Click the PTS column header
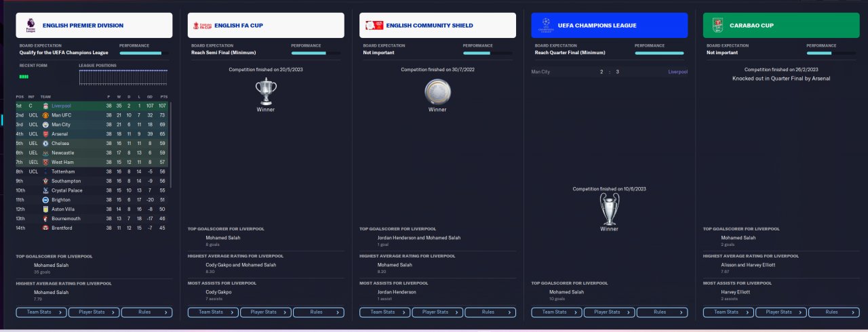The width and height of the screenshot is (868, 332). [163, 97]
